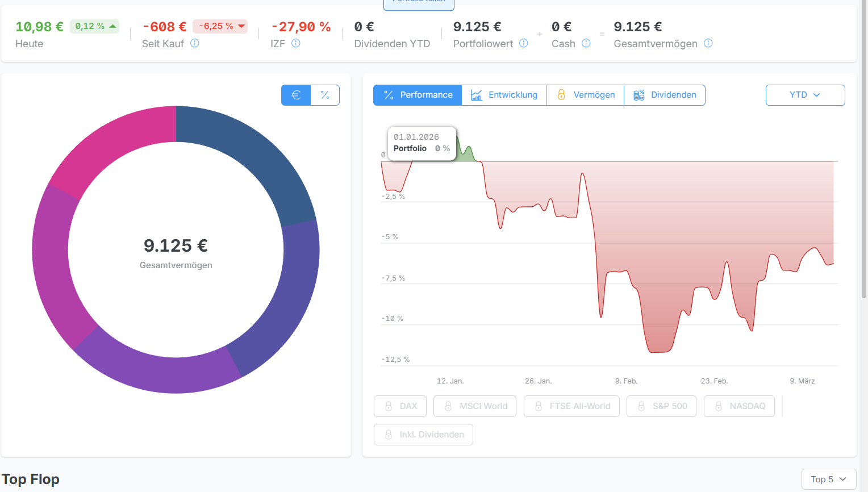Image resolution: width=868 pixels, height=492 pixels.
Task: Click the -2,5 % axis label
Action: click(x=393, y=197)
